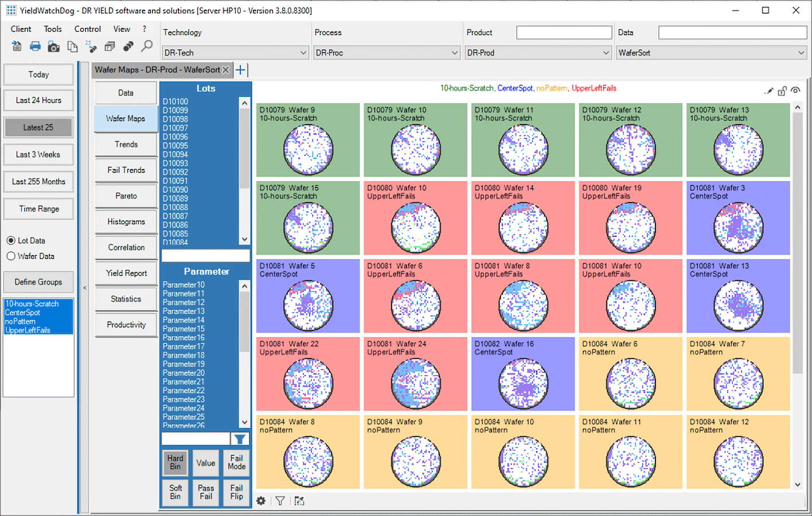Enable the Lot Data option

click(11, 240)
